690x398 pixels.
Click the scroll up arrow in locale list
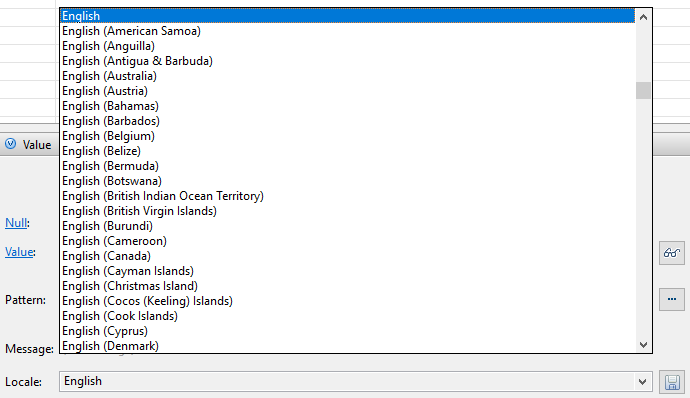click(643, 18)
